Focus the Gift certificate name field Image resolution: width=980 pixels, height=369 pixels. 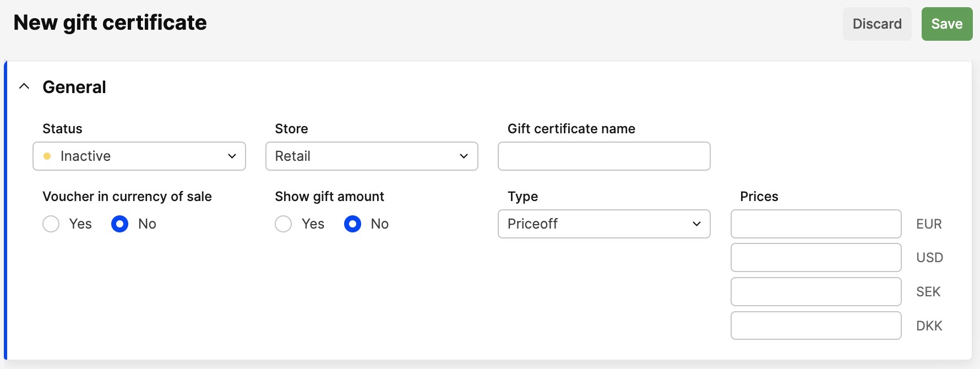tap(603, 156)
